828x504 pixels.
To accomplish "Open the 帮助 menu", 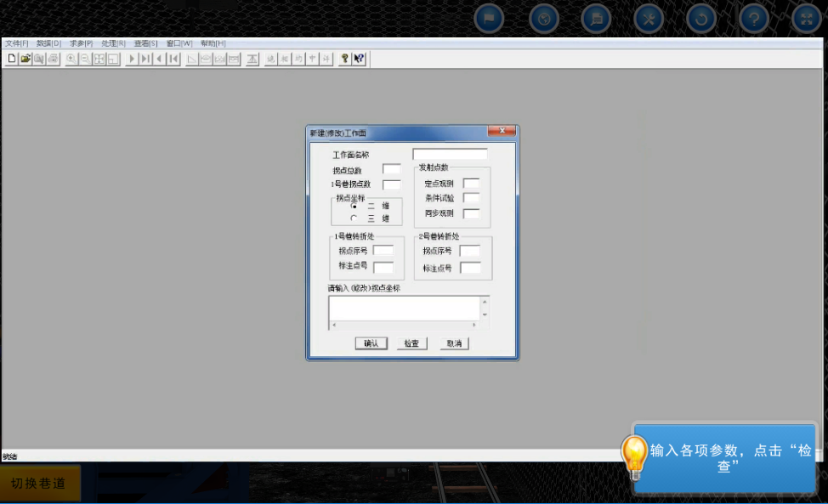I will tap(213, 43).
